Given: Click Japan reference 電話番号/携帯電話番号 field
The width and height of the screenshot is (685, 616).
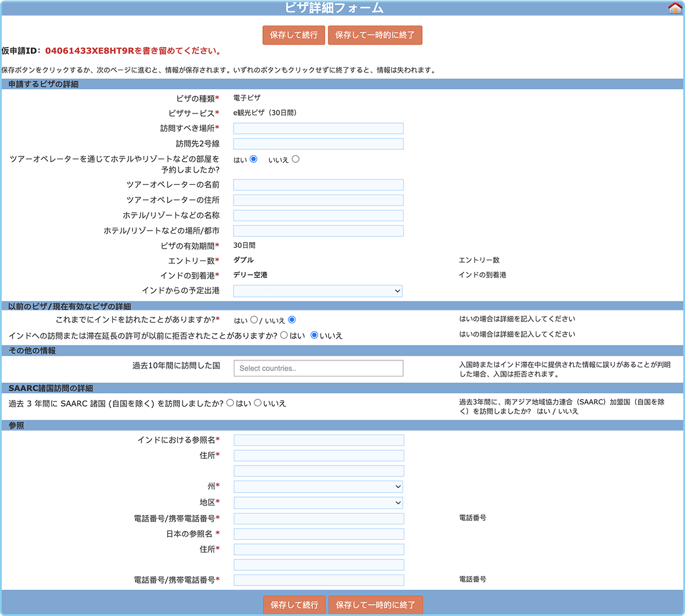Looking at the screenshot, I should (x=319, y=580).
